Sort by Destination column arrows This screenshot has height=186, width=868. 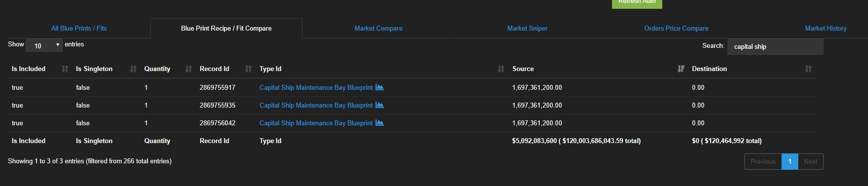[x=808, y=69]
